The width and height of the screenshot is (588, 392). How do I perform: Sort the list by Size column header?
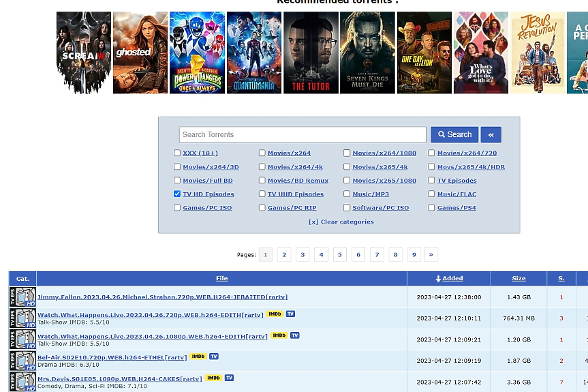click(x=519, y=278)
